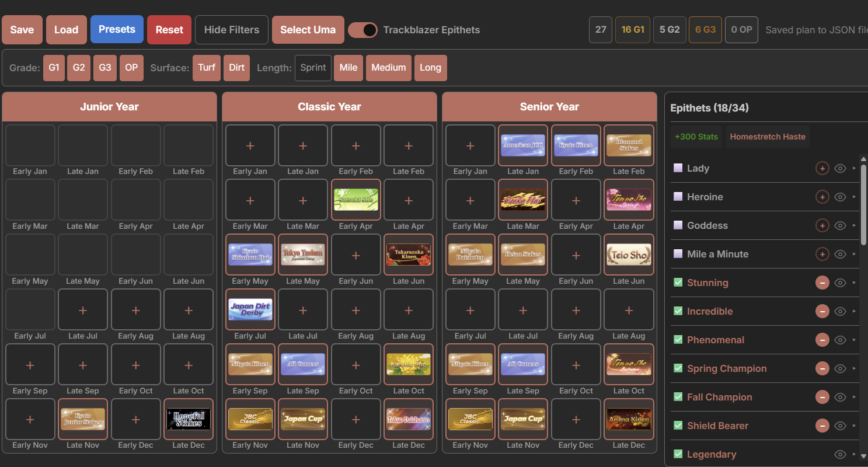Click the Save button
This screenshot has width=868, height=467.
[x=22, y=30]
